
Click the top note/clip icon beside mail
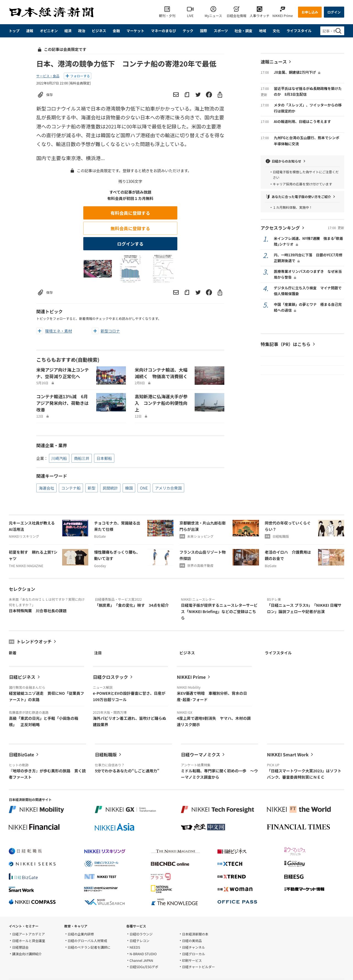(187, 95)
